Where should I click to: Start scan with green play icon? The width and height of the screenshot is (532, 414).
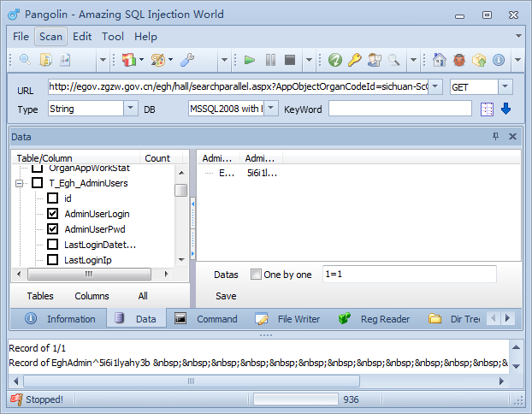pyautogui.click(x=250, y=60)
